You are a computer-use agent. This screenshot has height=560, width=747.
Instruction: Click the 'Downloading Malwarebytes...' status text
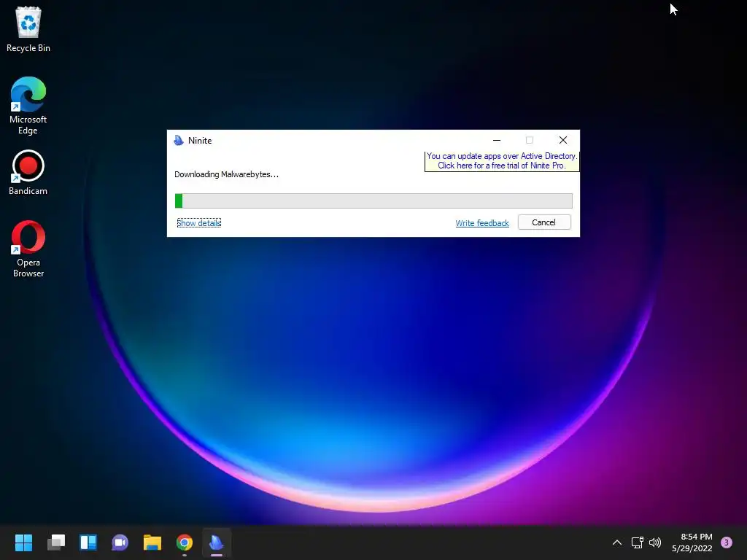pos(226,174)
